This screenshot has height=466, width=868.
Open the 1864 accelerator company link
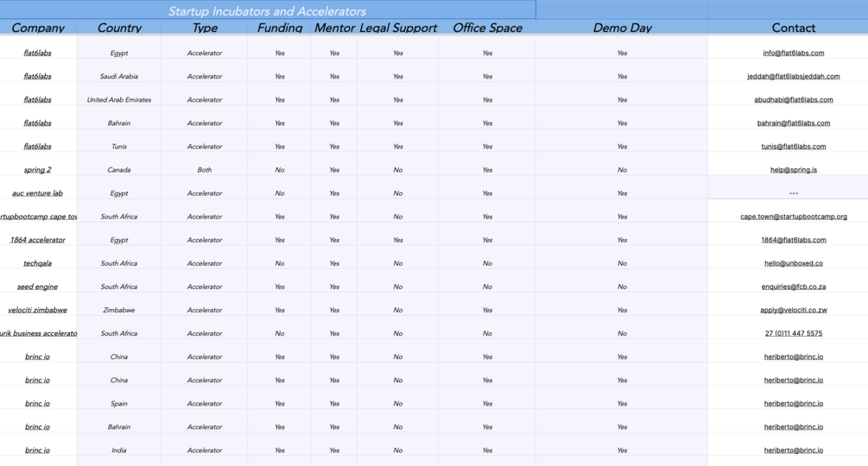click(x=37, y=240)
